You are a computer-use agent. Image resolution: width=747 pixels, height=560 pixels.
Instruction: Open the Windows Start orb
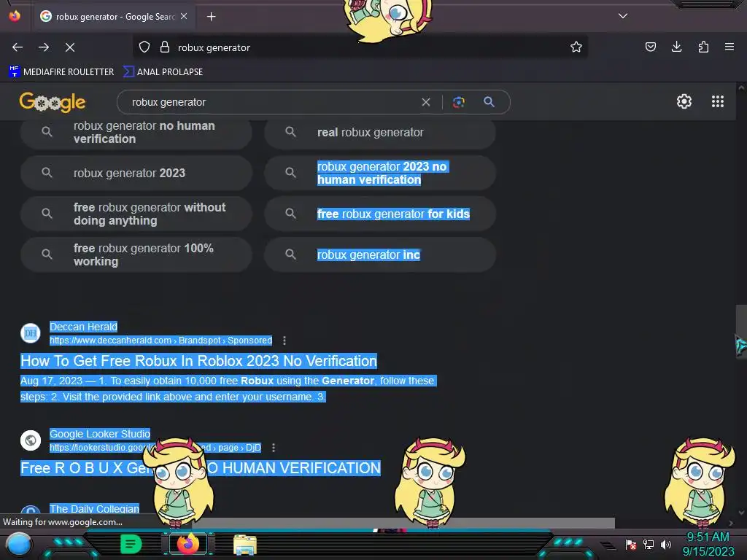tap(18, 544)
